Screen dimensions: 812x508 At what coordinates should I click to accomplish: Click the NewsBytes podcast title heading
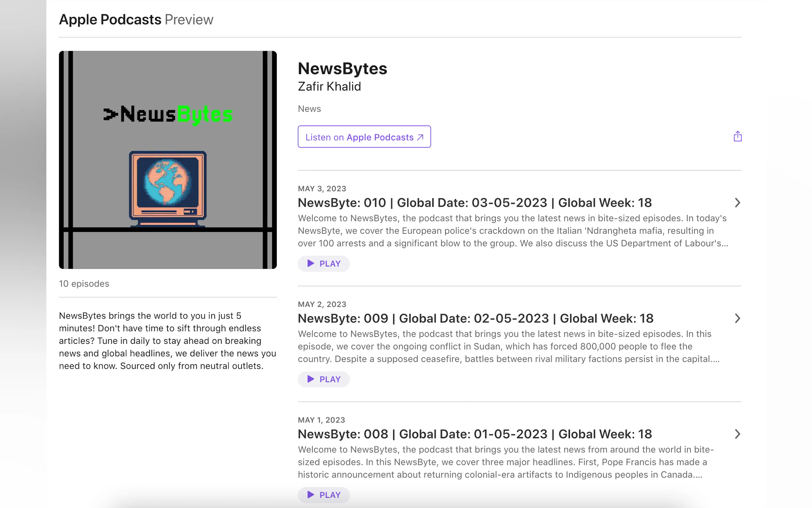click(342, 68)
